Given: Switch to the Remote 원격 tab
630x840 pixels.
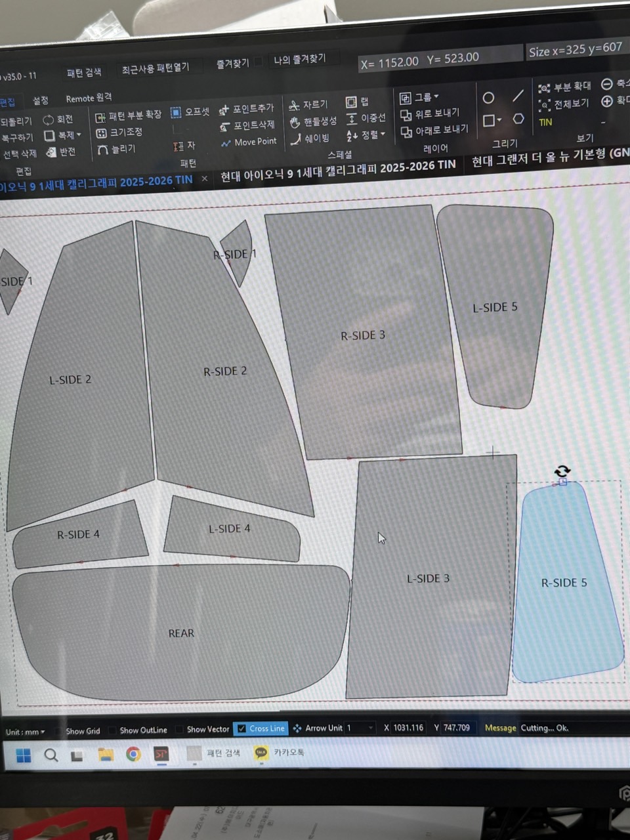Looking at the screenshot, I should click(x=89, y=98).
